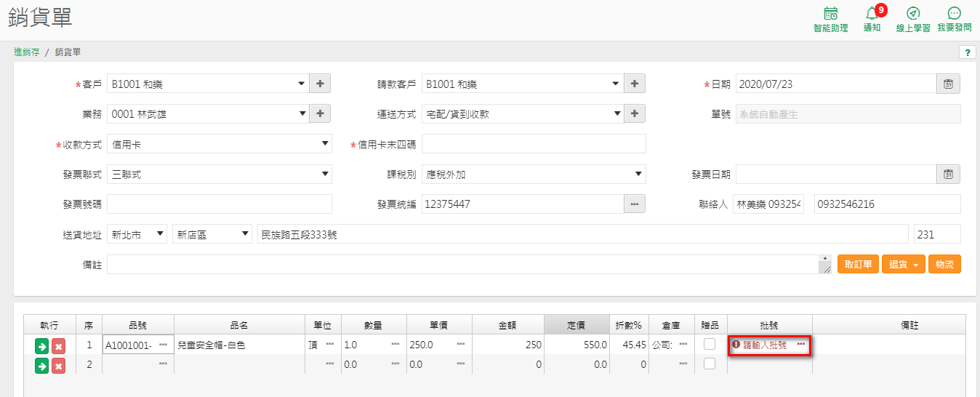980x397 pixels.
Task: Click the 我要發問 ask question icon
Action: 955,20
